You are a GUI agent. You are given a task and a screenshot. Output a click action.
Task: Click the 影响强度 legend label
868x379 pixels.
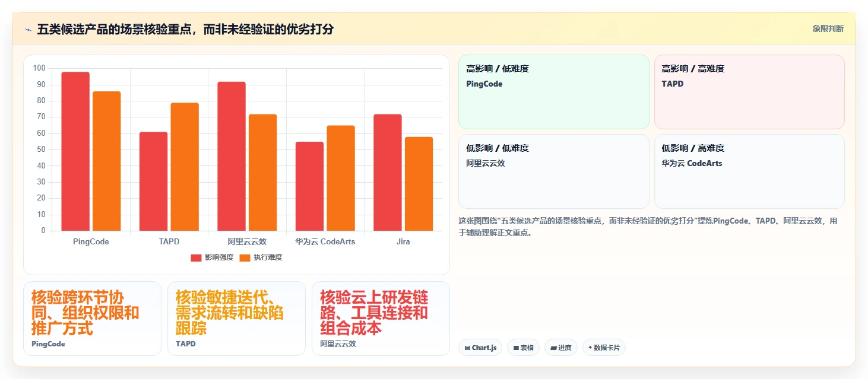219,257
